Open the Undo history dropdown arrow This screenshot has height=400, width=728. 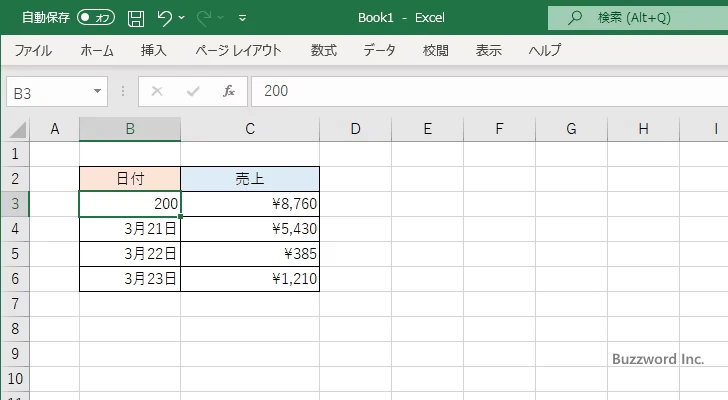click(x=182, y=18)
